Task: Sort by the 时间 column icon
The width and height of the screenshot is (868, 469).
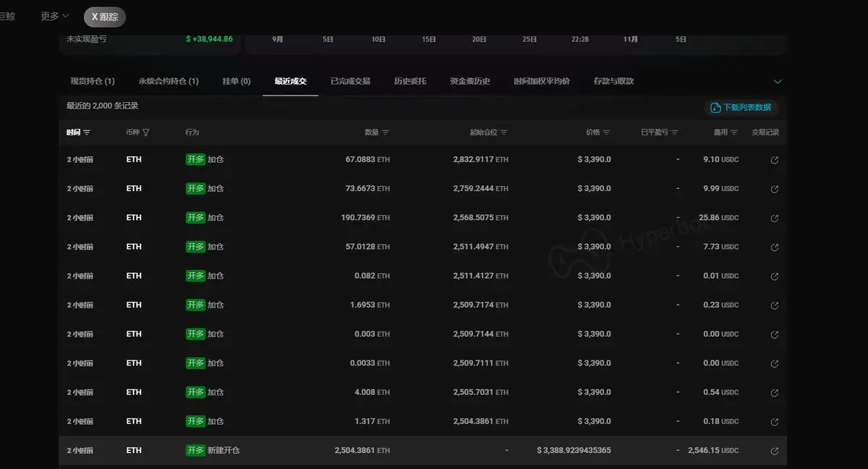Action: click(87, 132)
